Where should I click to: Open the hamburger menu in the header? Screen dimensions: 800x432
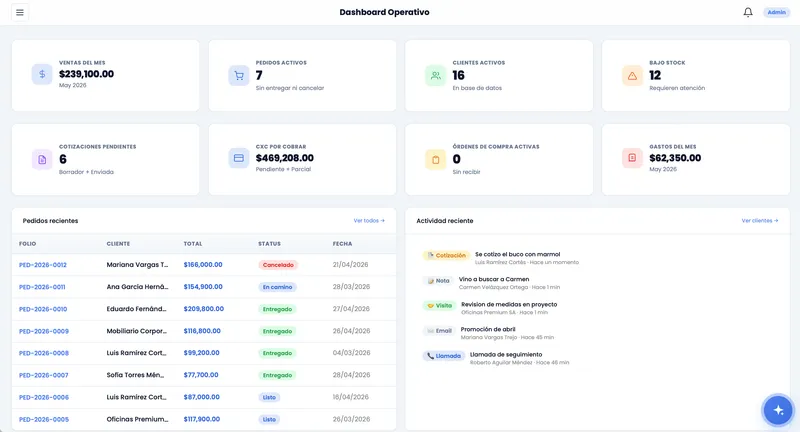pos(20,12)
